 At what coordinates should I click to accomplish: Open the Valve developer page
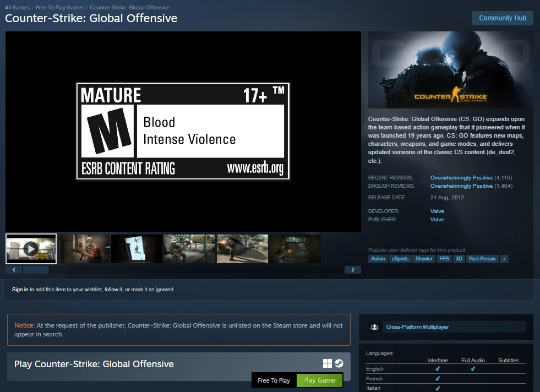(x=437, y=211)
